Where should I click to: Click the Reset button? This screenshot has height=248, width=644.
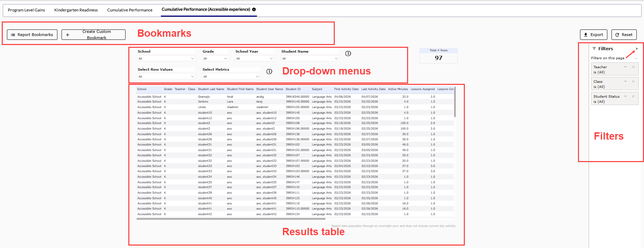tap(624, 35)
